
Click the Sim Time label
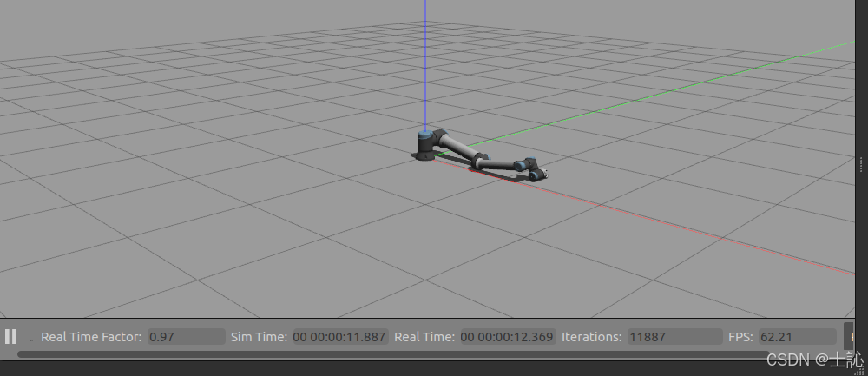click(x=259, y=337)
